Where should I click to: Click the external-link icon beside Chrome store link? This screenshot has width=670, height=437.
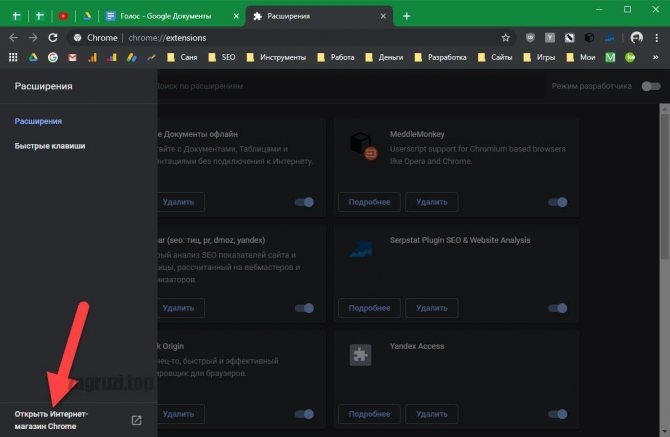coord(136,420)
